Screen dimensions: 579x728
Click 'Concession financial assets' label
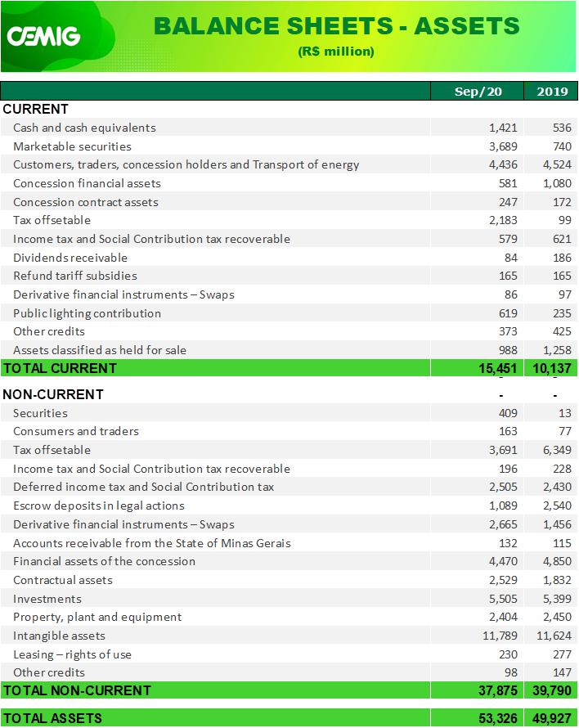click(87, 183)
